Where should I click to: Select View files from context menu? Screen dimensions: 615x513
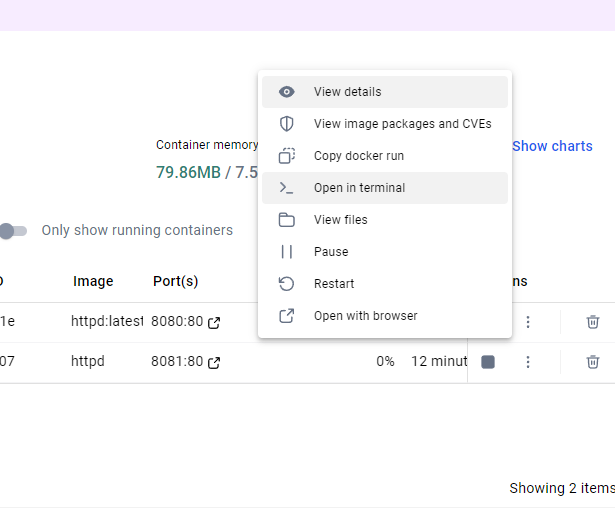coord(340,220)
